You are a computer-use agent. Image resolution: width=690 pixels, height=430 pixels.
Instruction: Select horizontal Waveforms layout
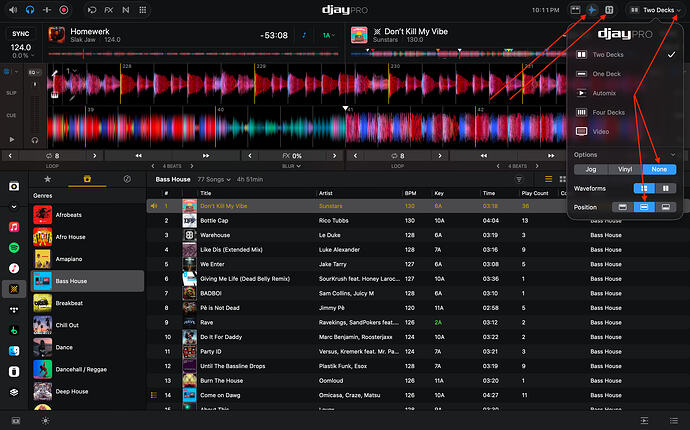coord(644,188)
